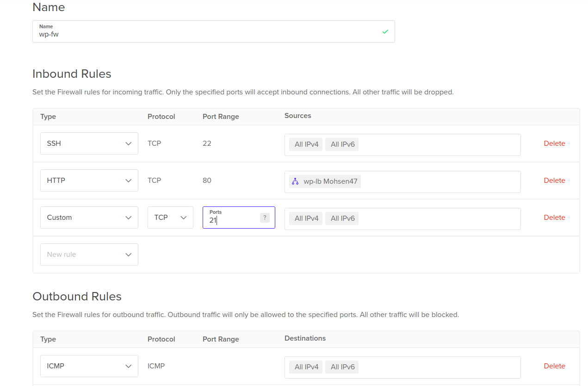Delete the SSH inbound rule
588x386 pixels.
tap(554, 143)
